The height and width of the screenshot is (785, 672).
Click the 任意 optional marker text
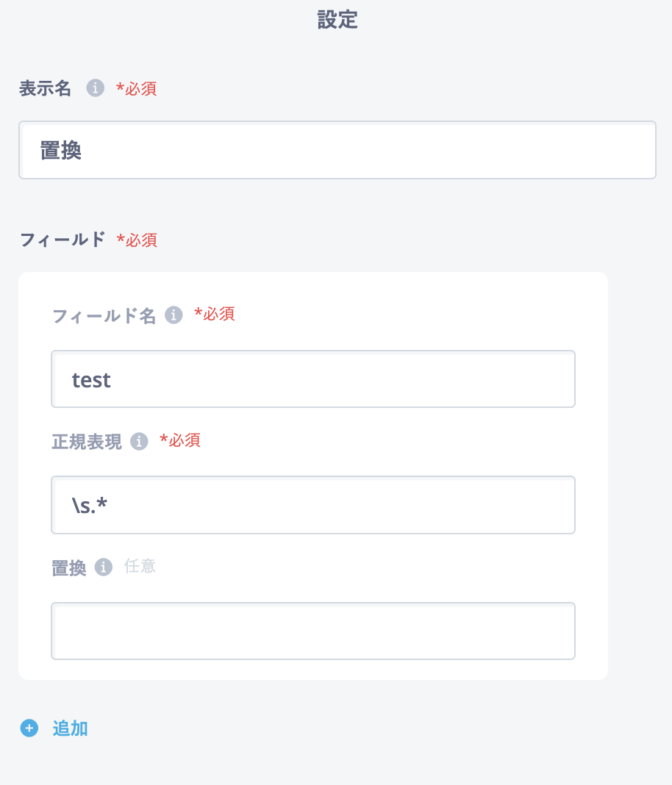(x=140, y=566)
